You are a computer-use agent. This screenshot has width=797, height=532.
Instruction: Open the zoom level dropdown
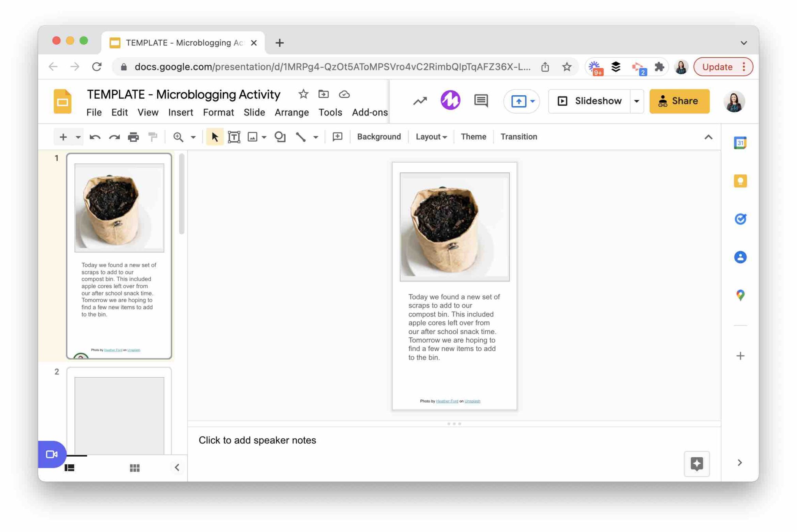193,137
